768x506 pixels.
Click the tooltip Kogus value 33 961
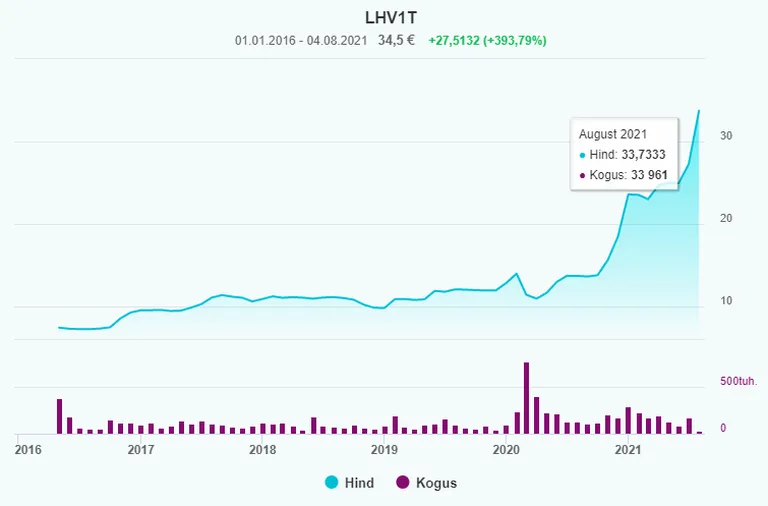point(649,175)
